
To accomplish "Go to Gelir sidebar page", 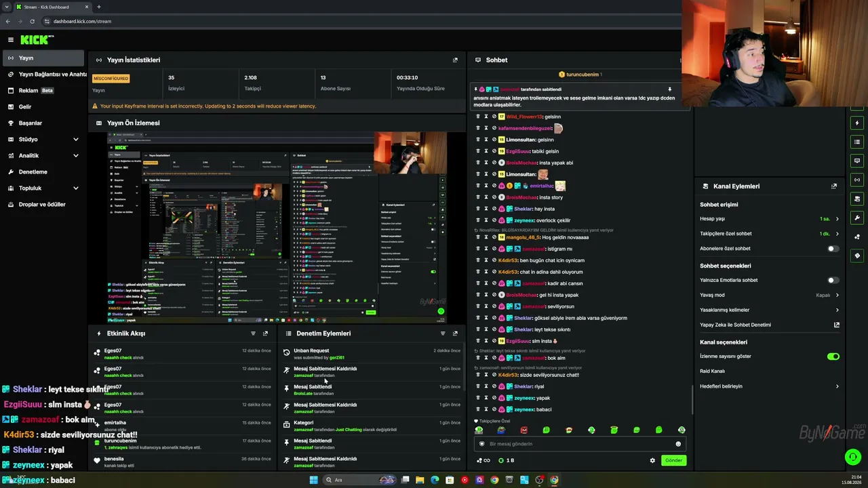I will [43, 107].
